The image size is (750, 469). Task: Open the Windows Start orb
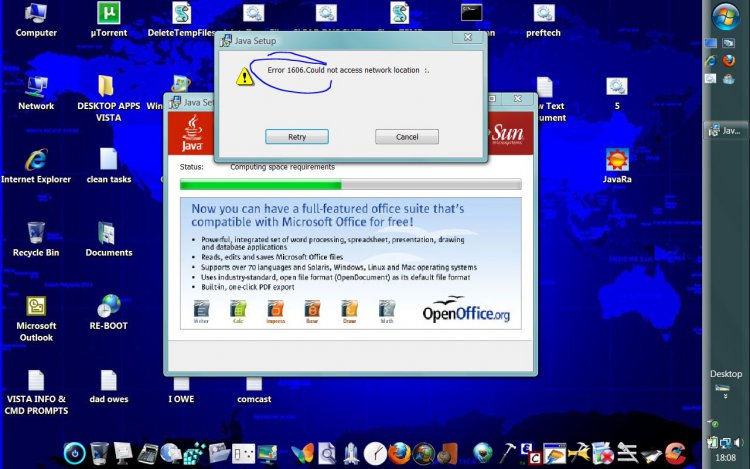726,16
